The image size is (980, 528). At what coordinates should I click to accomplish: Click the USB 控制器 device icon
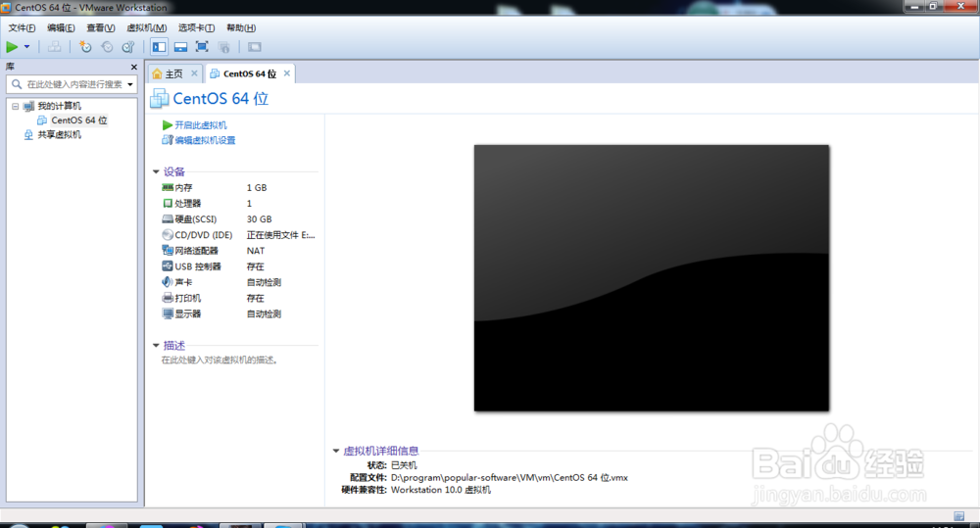168,266
